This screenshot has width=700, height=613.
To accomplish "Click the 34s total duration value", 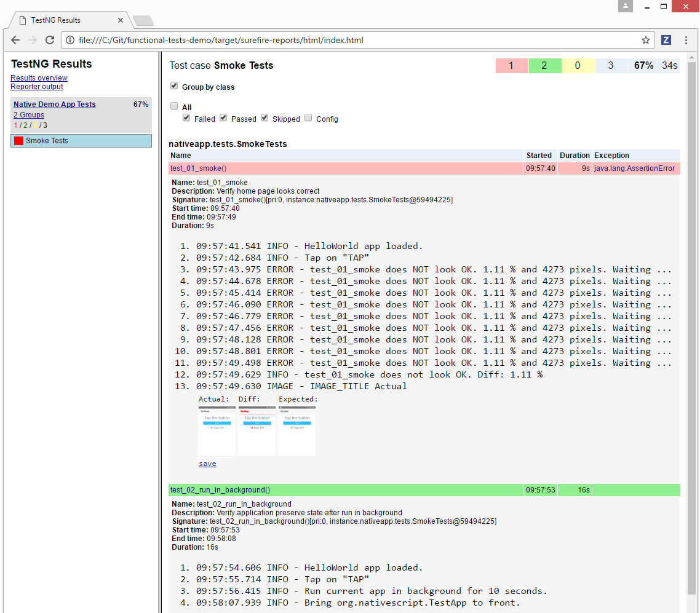I will coord(670,66).
